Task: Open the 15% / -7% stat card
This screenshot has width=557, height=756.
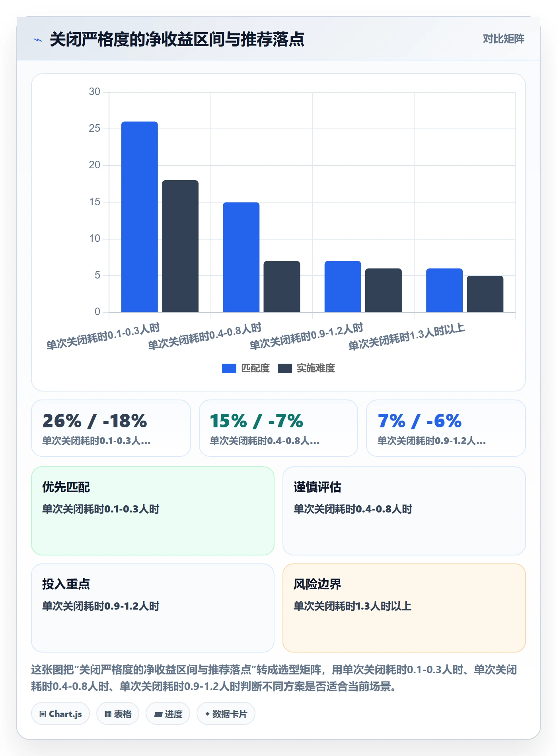Action: pos(278,428)
